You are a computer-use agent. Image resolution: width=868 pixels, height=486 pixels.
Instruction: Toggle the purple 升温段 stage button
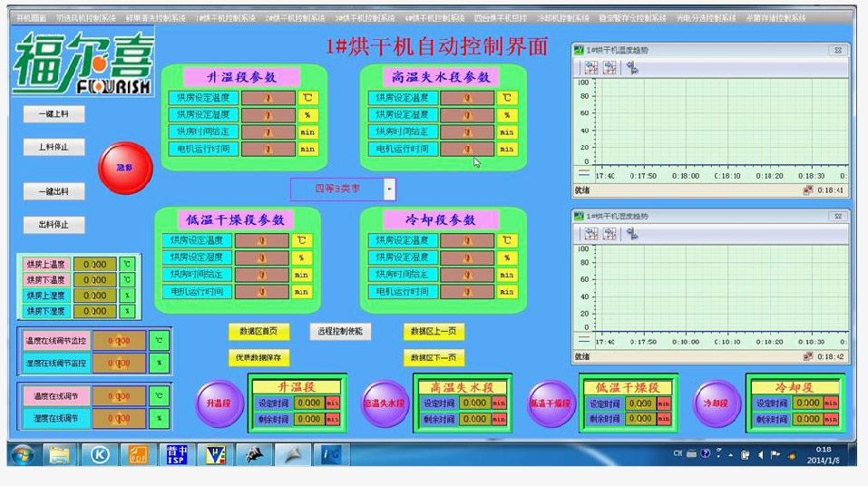(x=219, y=403)
